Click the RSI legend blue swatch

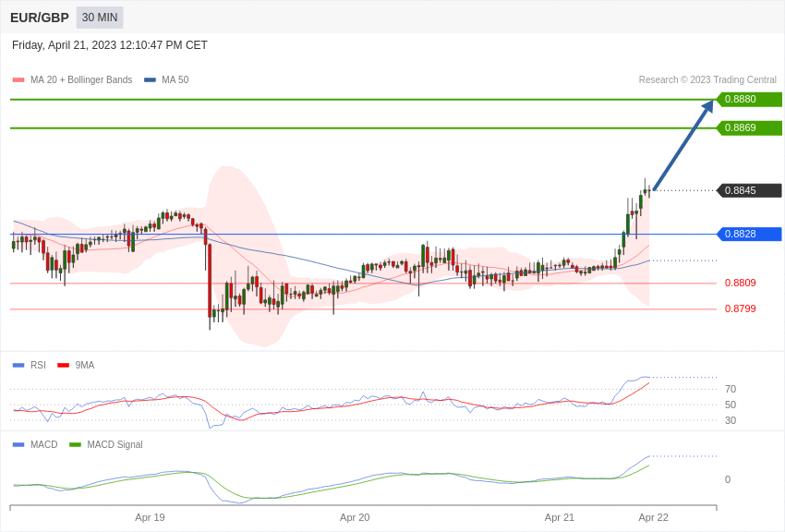click(18, 366)
